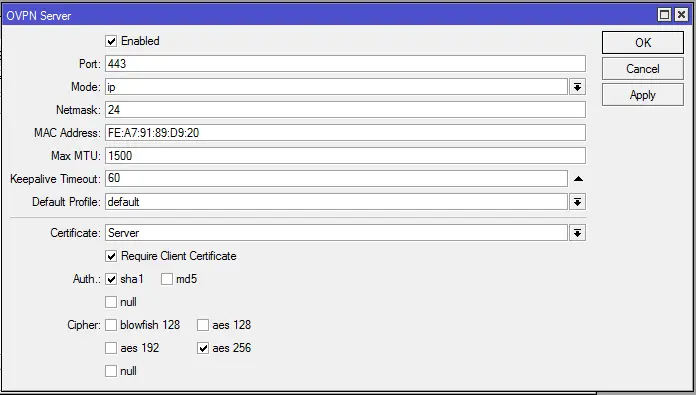696x395 pixels.
Task: Open the Mode dropdown arrow
Action: coord(577,87)
